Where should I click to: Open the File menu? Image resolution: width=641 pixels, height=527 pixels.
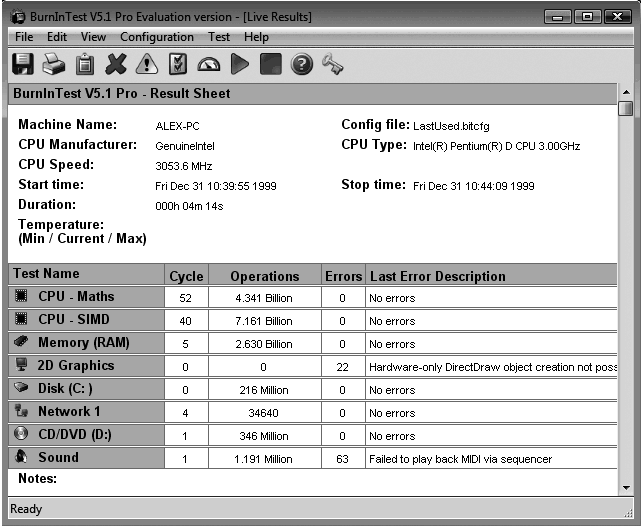24,37
